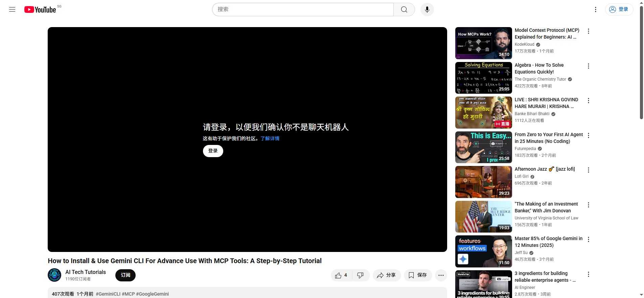Visit Jeff Su channel
The height and width of the screenshot is (298, 644).
pos(521,253)
